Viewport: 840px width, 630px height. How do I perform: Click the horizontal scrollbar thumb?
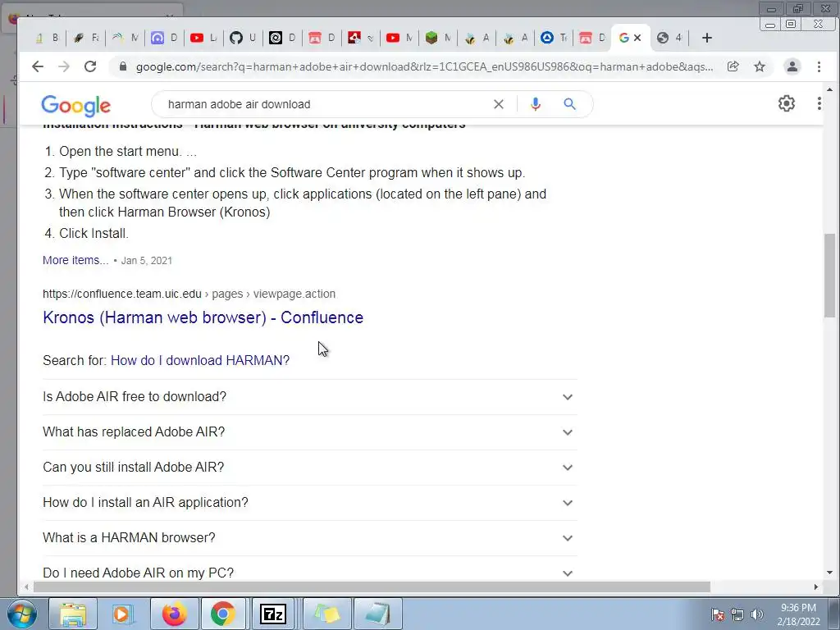click(372, 587)
